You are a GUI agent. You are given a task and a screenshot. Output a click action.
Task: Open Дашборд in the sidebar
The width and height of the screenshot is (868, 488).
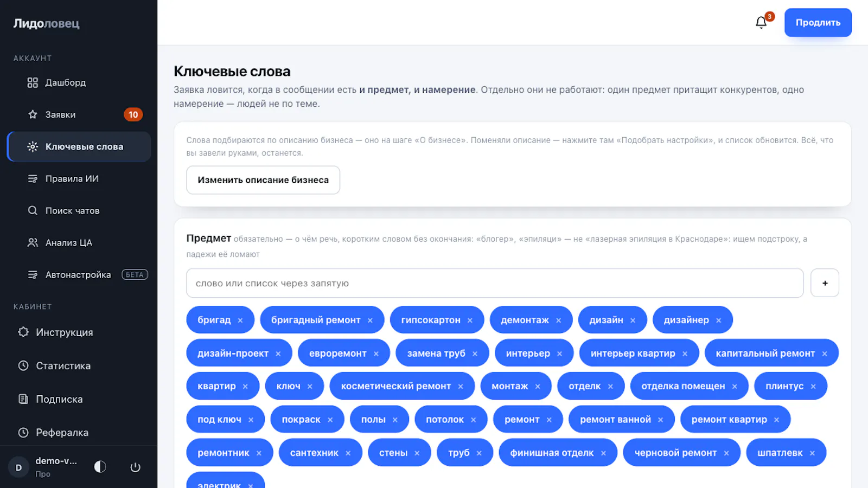click(x=79, y=82)
